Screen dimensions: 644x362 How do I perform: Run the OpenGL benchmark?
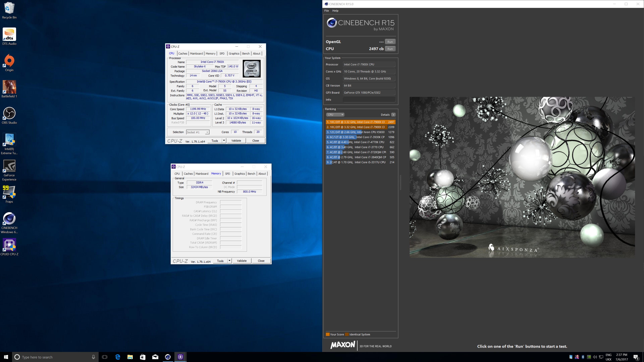[390, 42]
